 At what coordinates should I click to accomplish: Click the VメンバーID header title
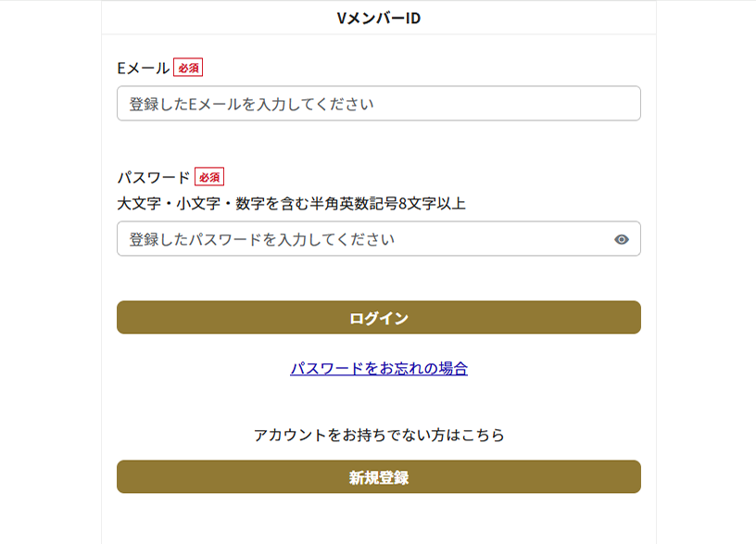378,18
